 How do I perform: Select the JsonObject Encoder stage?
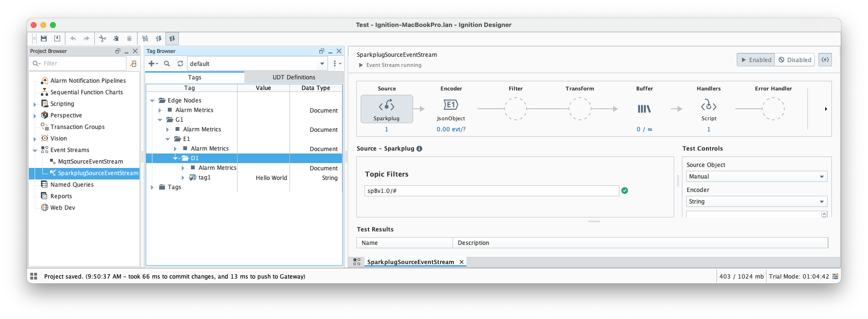pyautogui.click(x=451, y=109)
